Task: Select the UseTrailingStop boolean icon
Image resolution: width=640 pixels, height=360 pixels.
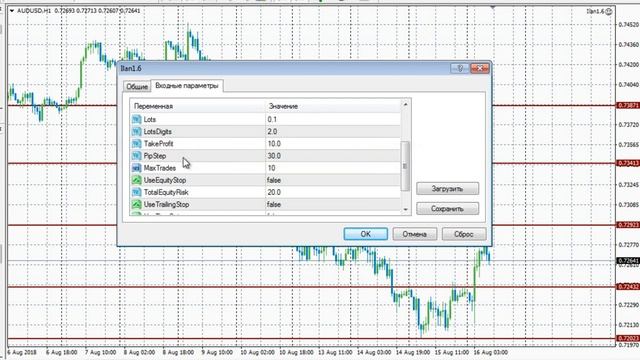Action: [136, 204]
